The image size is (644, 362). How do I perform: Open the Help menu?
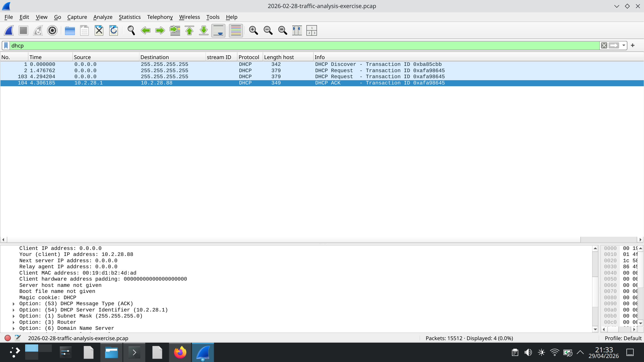[x=231, y=17]
